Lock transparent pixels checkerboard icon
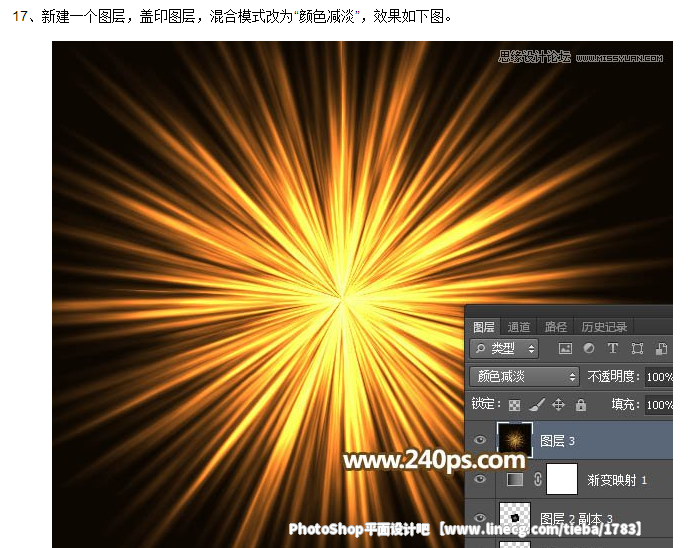697x548 pixels. [514, 405]
